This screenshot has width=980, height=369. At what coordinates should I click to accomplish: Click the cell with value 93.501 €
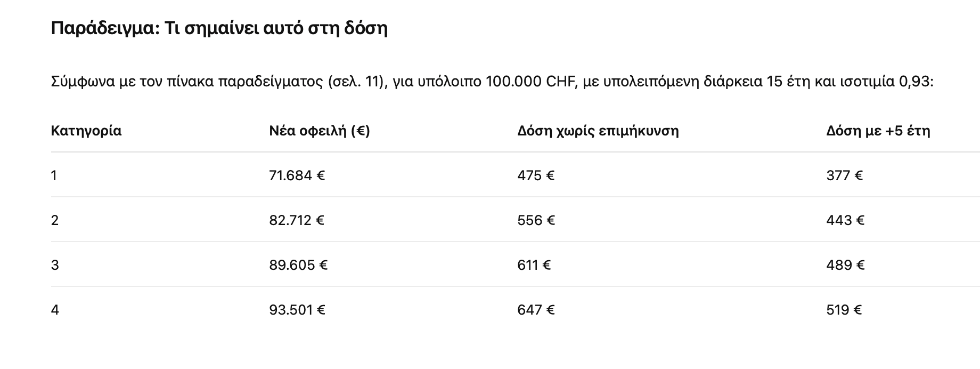(x=297, y=310)
